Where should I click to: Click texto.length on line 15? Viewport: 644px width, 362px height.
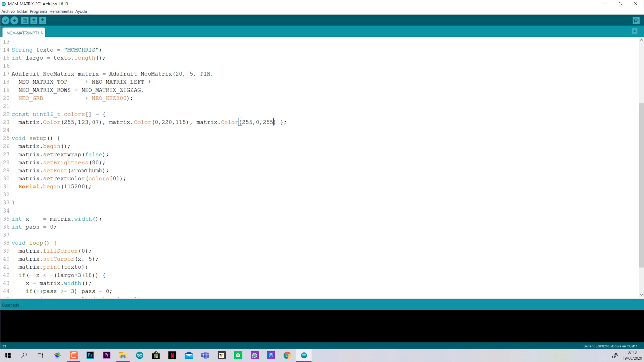pyautogui.click(x=74, y=58)
